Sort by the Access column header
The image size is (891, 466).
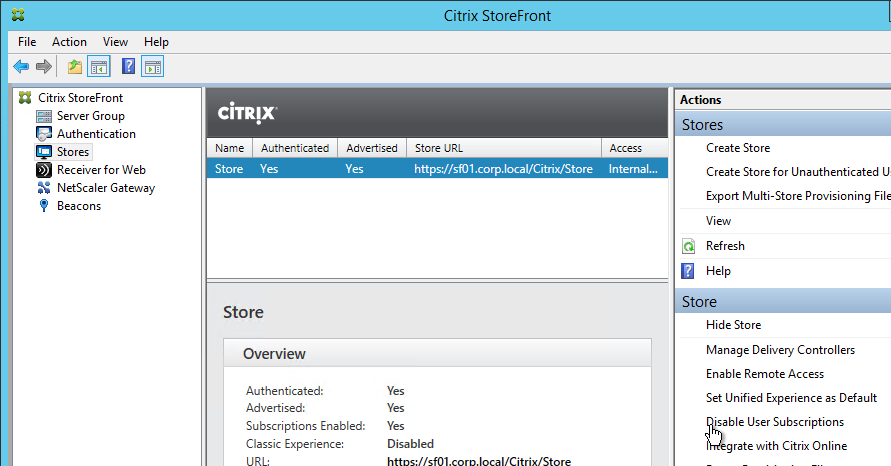point(634,148)
